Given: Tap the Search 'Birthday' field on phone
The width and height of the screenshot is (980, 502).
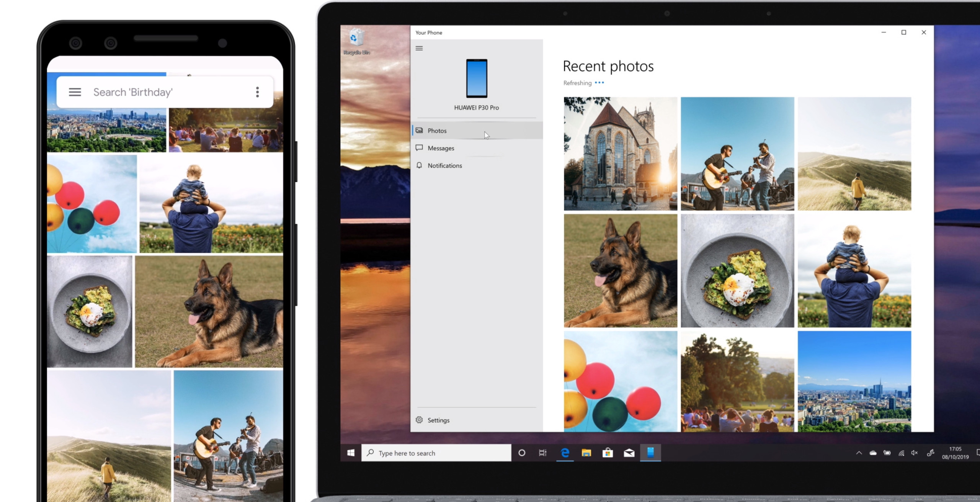Looking at the screenshot, I should (165, 92).
